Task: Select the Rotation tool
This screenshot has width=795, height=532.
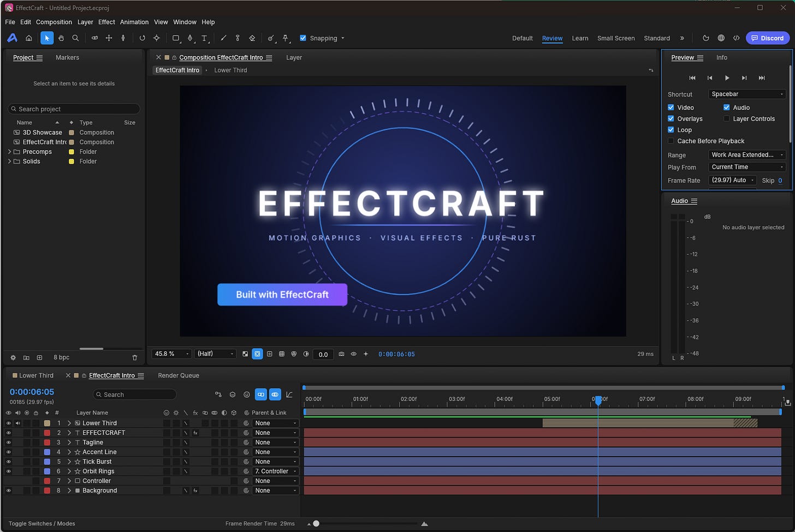Action: tap(142, 38)
